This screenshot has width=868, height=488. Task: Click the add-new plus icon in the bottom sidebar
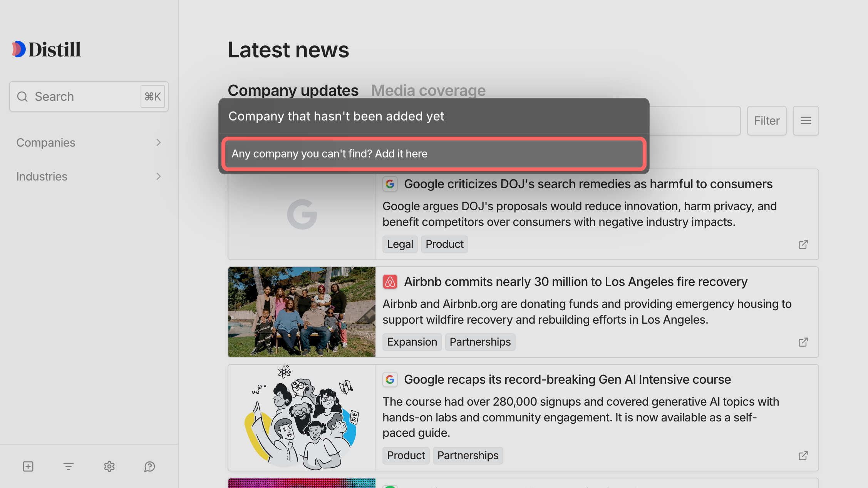[28, 466]
